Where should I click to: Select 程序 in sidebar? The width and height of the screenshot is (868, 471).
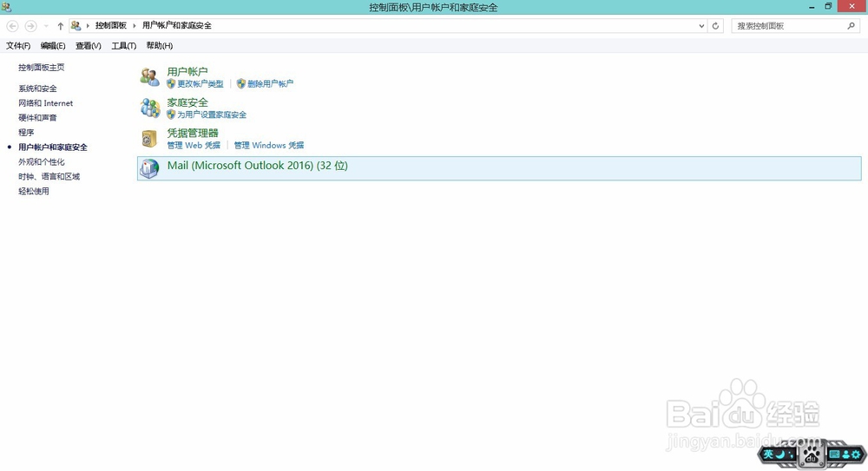[26, 132]
